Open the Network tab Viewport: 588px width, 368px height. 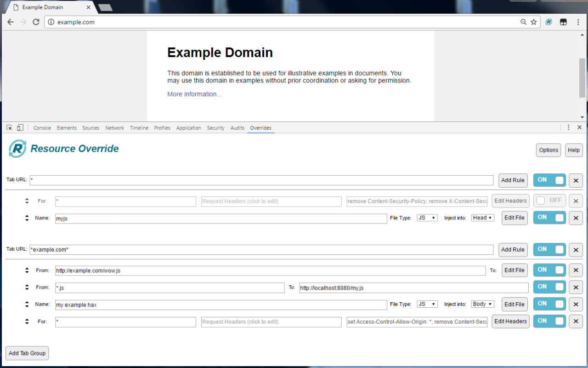point(114,128)
